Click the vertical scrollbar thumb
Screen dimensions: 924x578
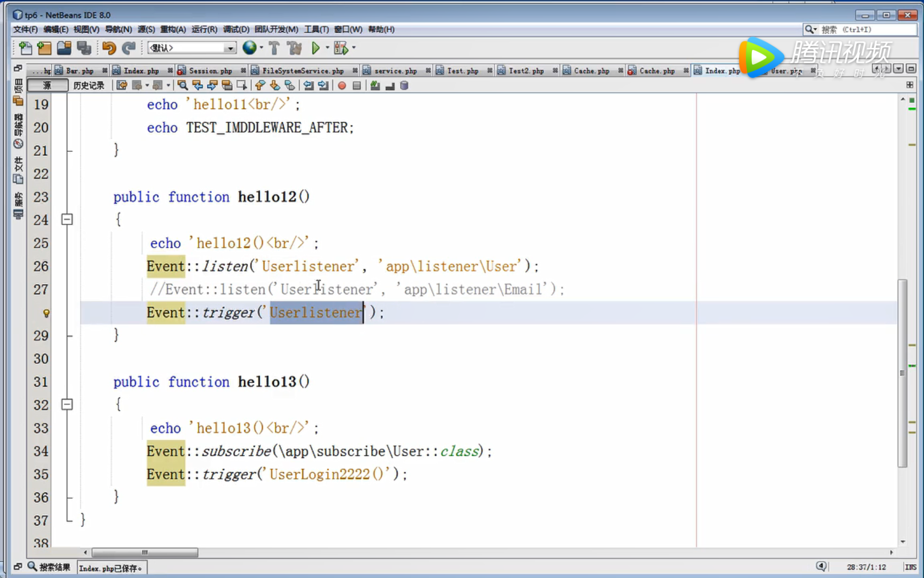[902, 373]
